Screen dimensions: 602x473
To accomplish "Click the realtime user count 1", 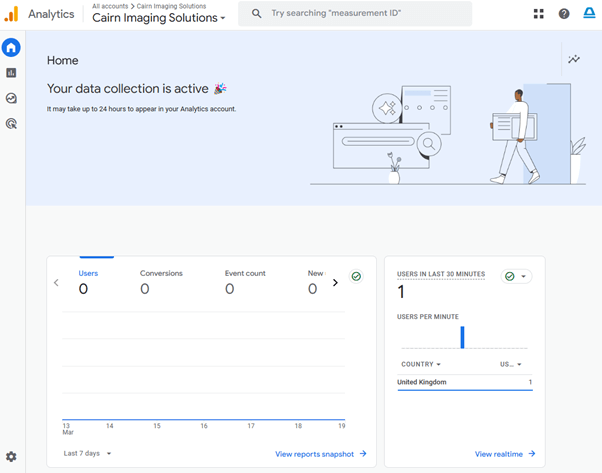I will coord(401,292).
